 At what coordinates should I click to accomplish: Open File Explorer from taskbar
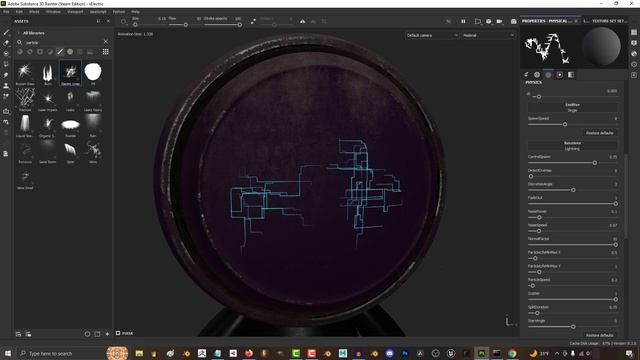click(x=139, y=353)
